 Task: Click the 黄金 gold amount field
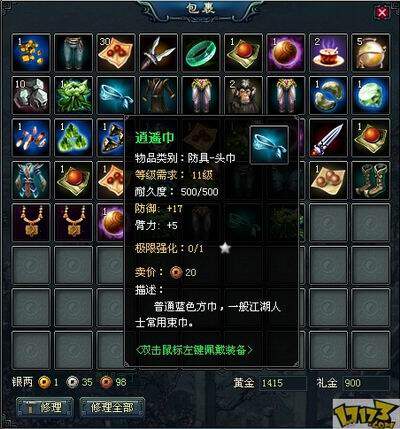283,383
